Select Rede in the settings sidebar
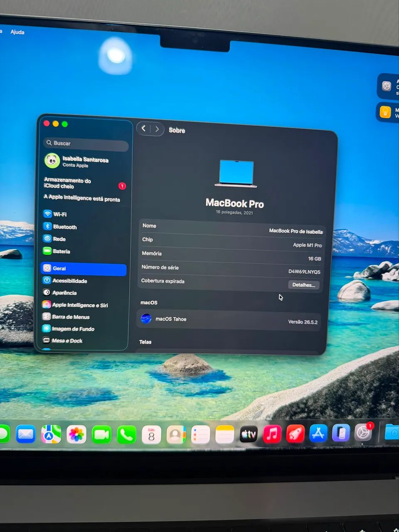Image resolution: width=399 pixels, height=532 pixels. [x=54, y=239]
